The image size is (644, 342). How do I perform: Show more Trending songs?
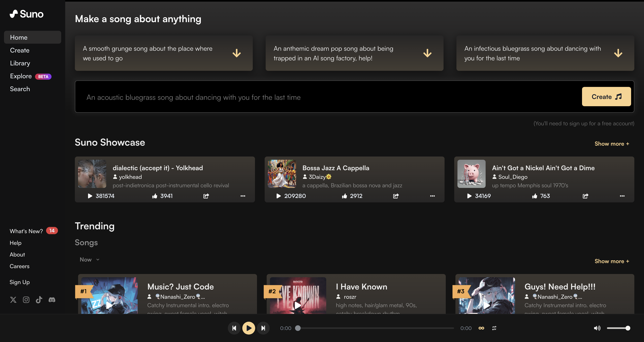[612, 261]
